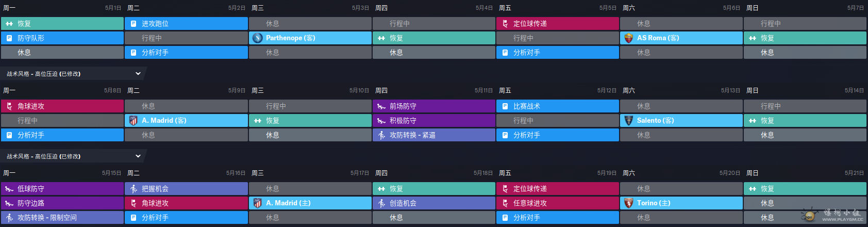This screenshot has width=868, height=227.
Task: Select the 进攻跑位 training session
Action: (x=186, y=24)
